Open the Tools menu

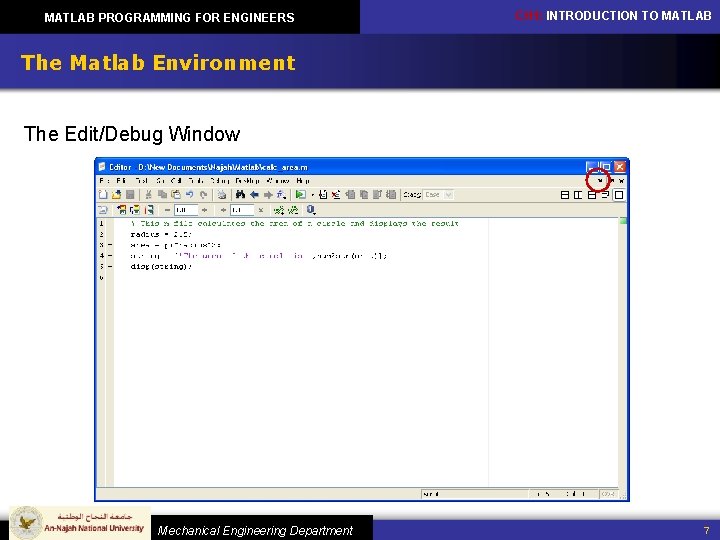196,180
